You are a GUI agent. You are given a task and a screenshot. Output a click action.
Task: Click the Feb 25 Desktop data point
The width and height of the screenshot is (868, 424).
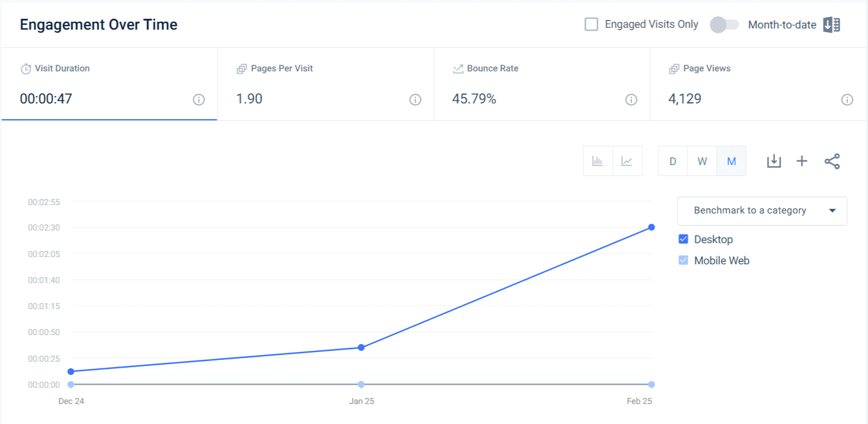(x=651, y=227)
